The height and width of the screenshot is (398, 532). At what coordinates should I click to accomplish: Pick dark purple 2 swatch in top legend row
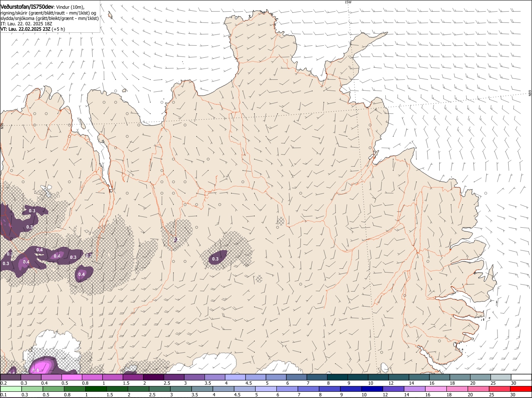coord(153,377)
